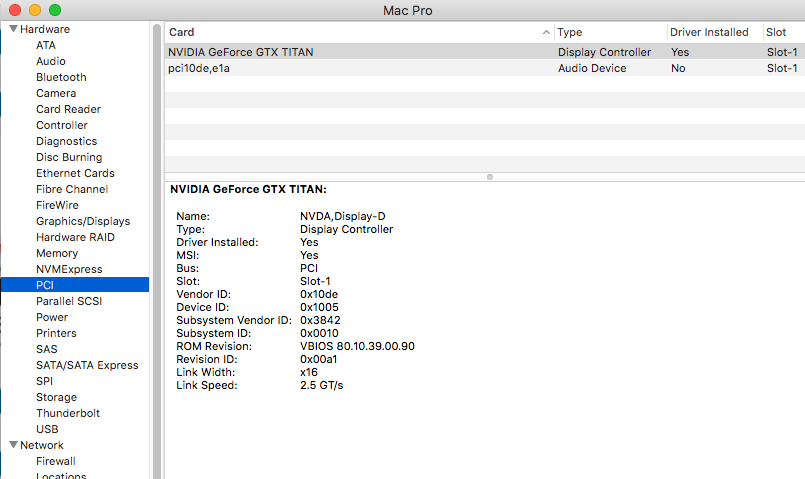
Task: Open USB hardware entry
Action: [x=47, y=429]
